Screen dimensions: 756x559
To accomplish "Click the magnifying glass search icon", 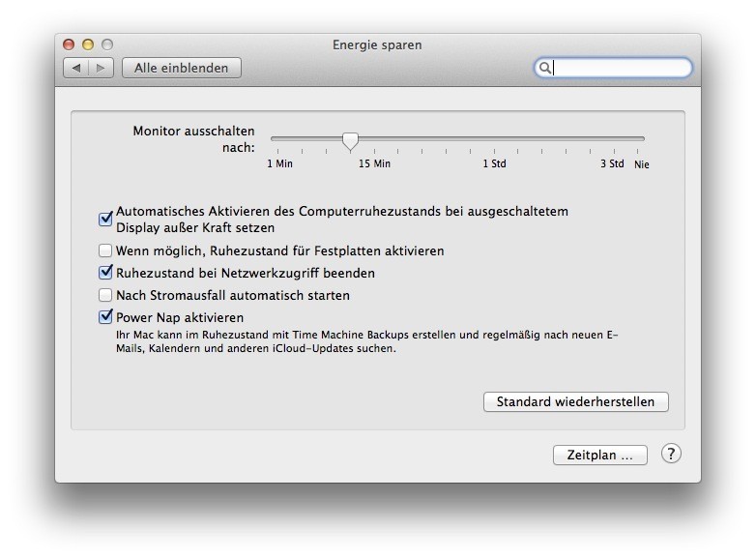I will point(545,68).
